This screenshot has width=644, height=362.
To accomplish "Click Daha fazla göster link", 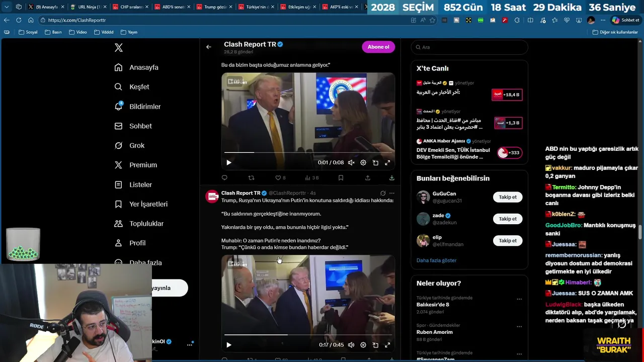I will tap(436, 260).
